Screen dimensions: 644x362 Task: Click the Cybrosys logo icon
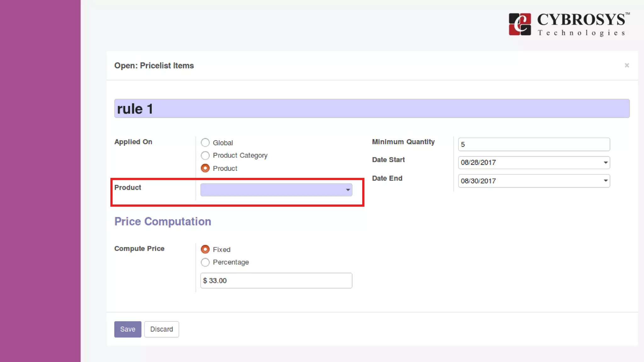click(520, 24)
